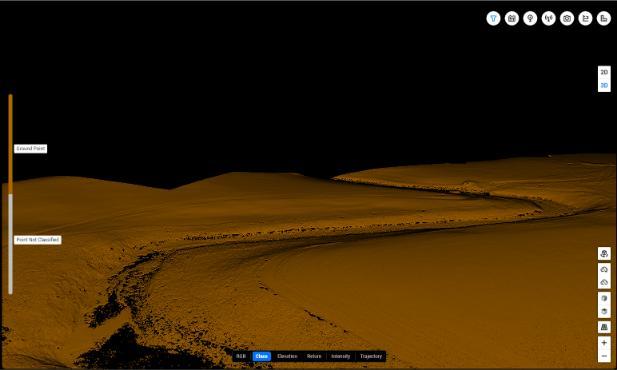Click the perspective grid icon above zoom
This screenshot has height=370, width=617.
click(604, 327)
